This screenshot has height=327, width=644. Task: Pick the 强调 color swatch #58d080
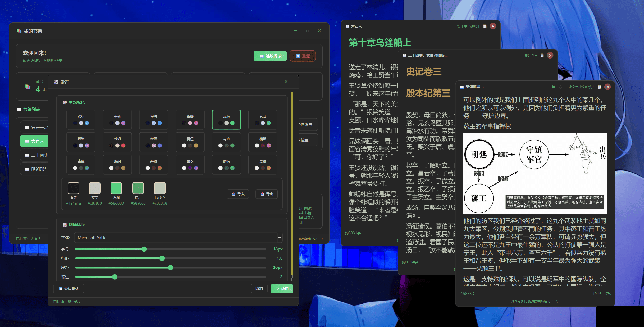pyautogui.click(x=116, y=188)
